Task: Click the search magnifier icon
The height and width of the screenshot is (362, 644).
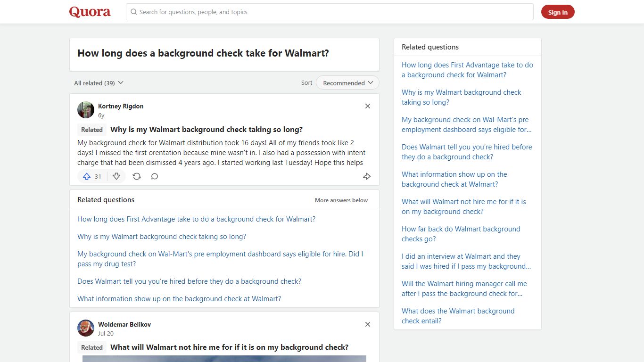Action: click(134, 12)
